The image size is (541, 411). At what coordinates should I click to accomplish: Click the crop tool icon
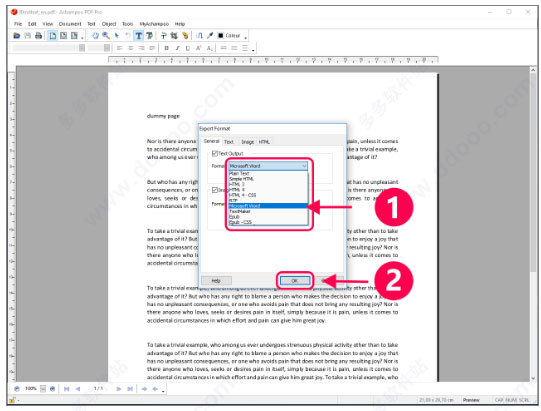click(x=174, y=36)
